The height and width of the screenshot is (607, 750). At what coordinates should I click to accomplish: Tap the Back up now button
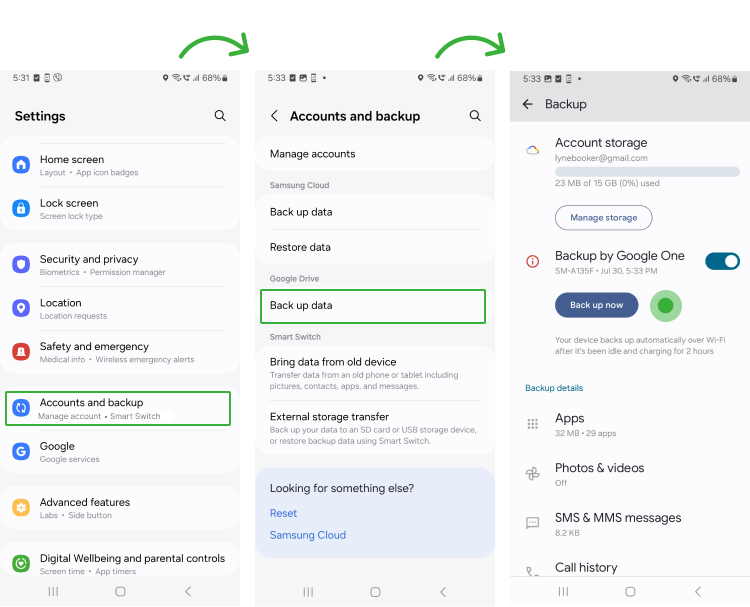[596, 305]
